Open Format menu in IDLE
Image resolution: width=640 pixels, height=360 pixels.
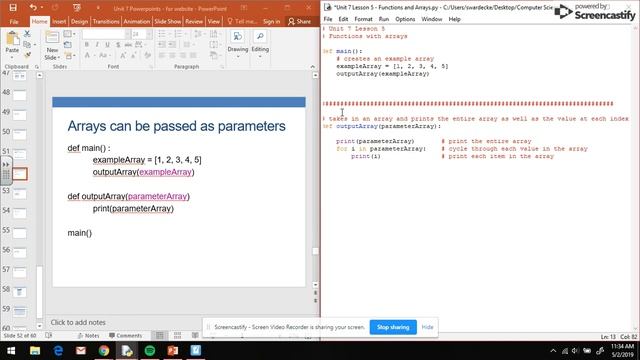(363, 19)
